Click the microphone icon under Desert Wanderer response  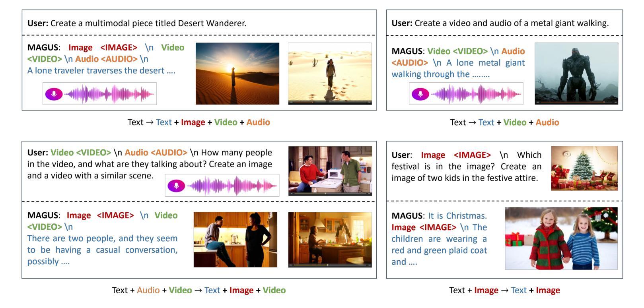pyautogui.click(x=54, y=94)
